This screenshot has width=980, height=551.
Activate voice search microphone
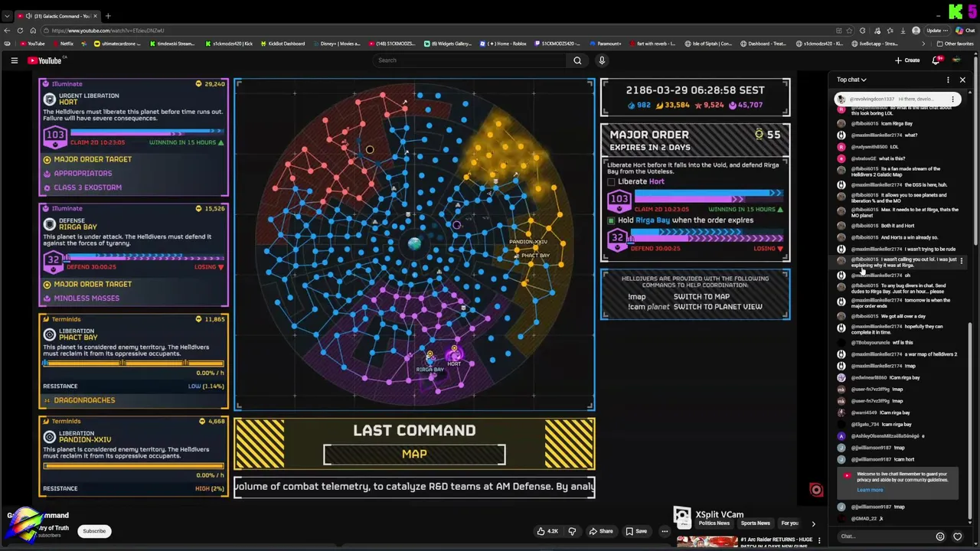602,60
